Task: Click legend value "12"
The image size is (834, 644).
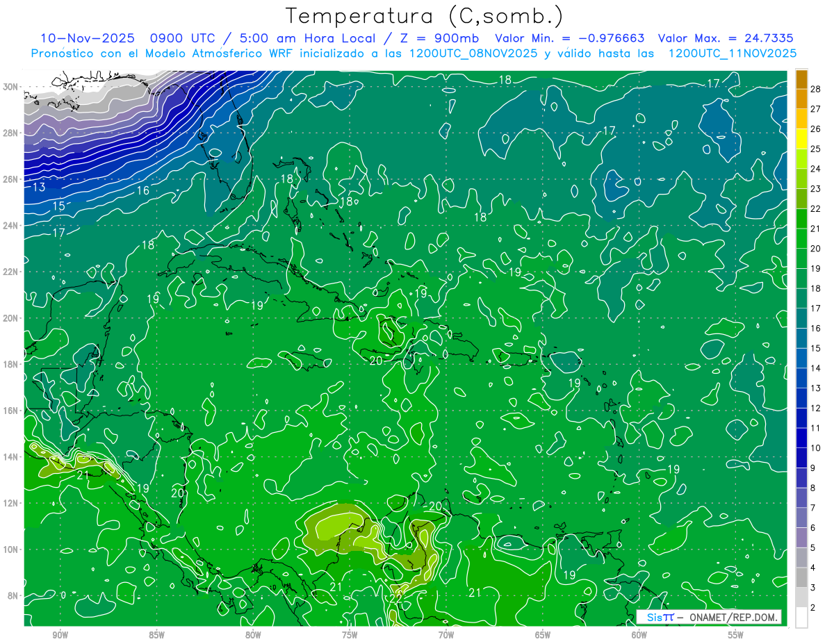Action: point(816,408)
